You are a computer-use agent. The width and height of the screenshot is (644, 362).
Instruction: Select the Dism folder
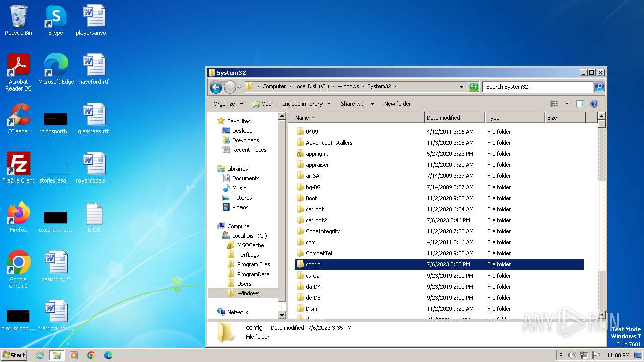click(439, 309)
